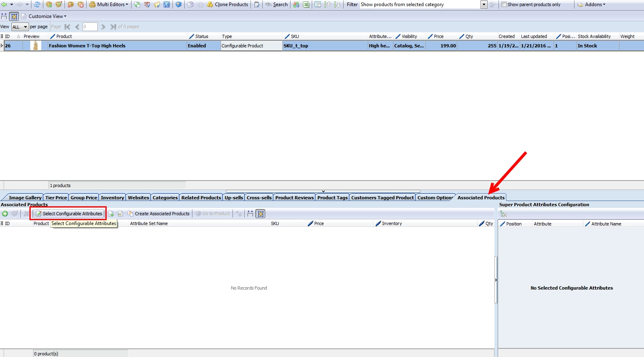Click the green back arrow icon
Viewport: 644px width, 357px height.
click(4, 4)
